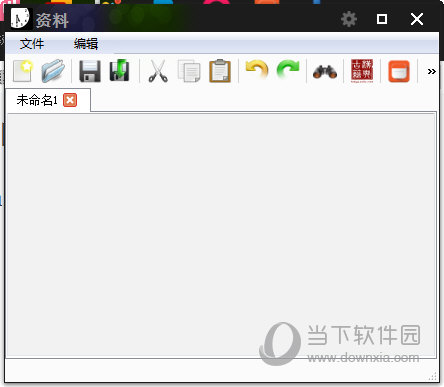
Task: Click inside the empty text editing area
Action: (221, 235)
